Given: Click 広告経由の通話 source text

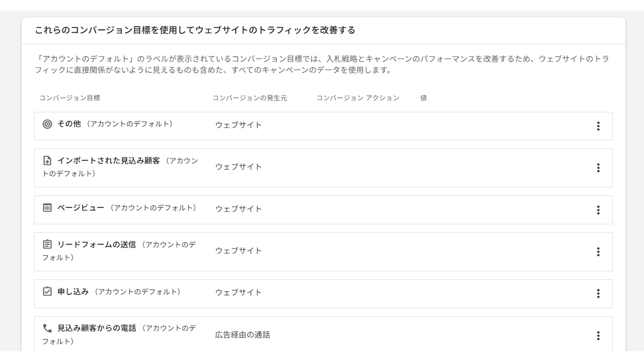Looking at the screenshot, I should 242,335.
